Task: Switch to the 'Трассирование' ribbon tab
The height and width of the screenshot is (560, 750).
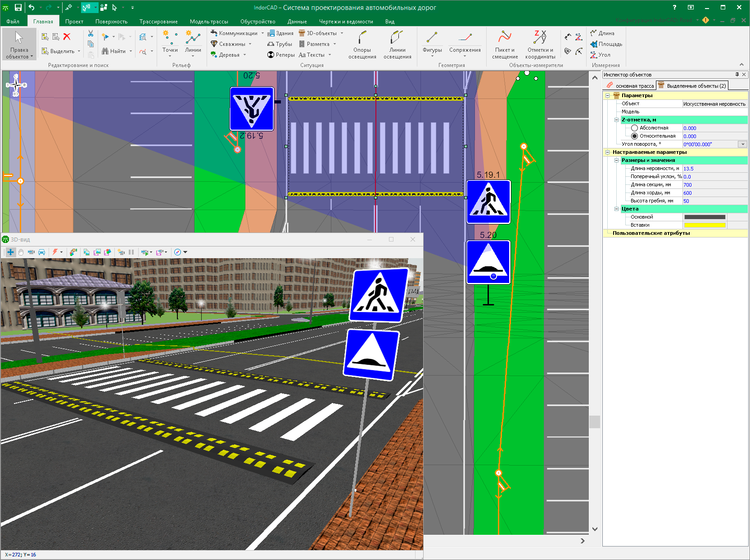Action: (x=158, y=21)
